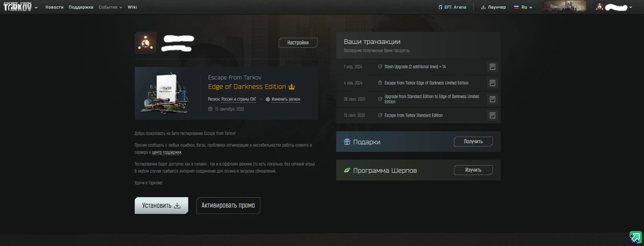
Task: Open the Wiki link in navigation
Action: 132,7
